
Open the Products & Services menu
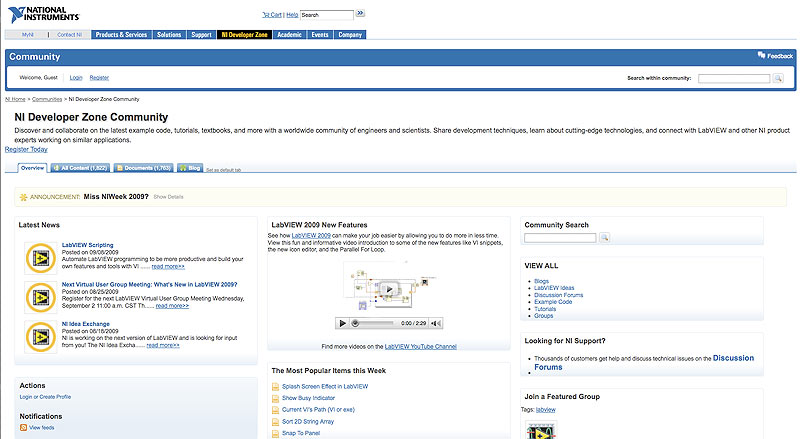point(121,35)
